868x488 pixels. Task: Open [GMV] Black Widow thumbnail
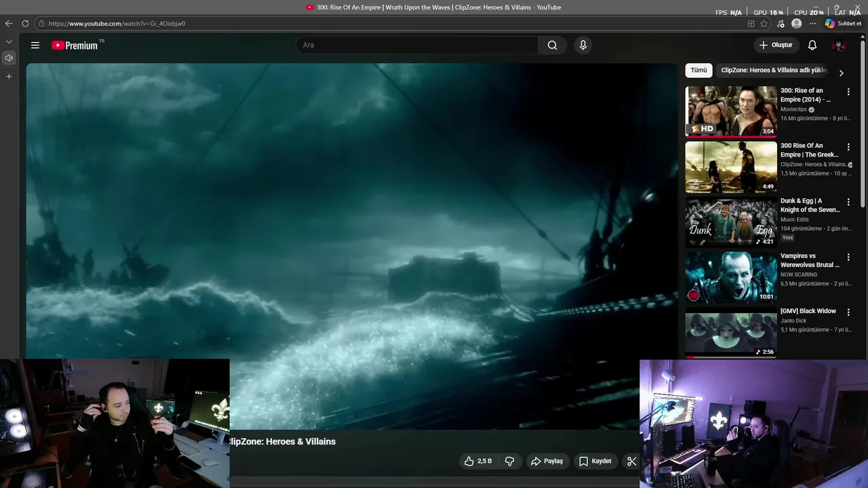pos(731,332)
